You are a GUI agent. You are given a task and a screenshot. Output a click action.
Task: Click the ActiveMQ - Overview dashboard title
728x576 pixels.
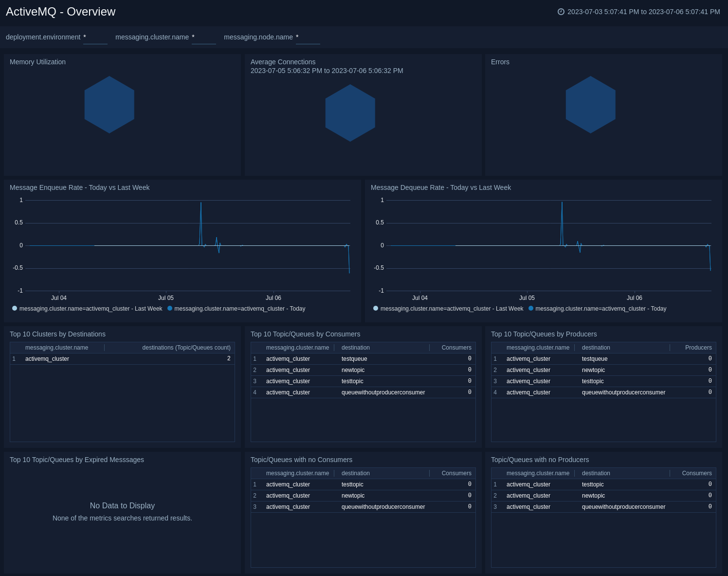[x=61, y=12]
